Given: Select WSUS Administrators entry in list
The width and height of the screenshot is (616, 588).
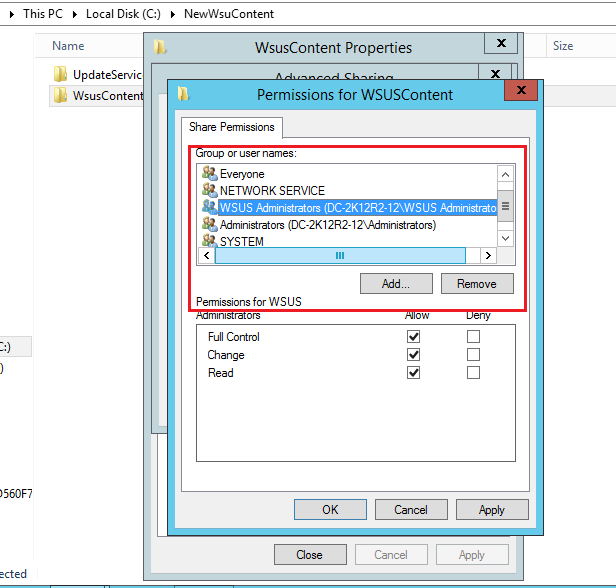Looking at the screenshot, I should (x=358, y=208).
